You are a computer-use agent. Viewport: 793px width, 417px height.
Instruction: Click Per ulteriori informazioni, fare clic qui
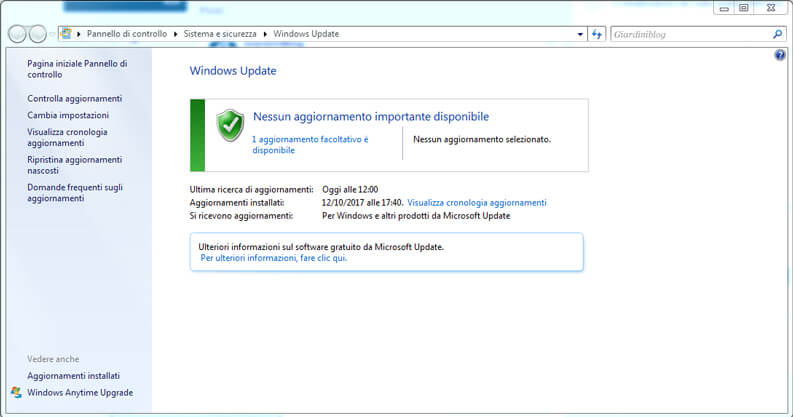point(274,258)
